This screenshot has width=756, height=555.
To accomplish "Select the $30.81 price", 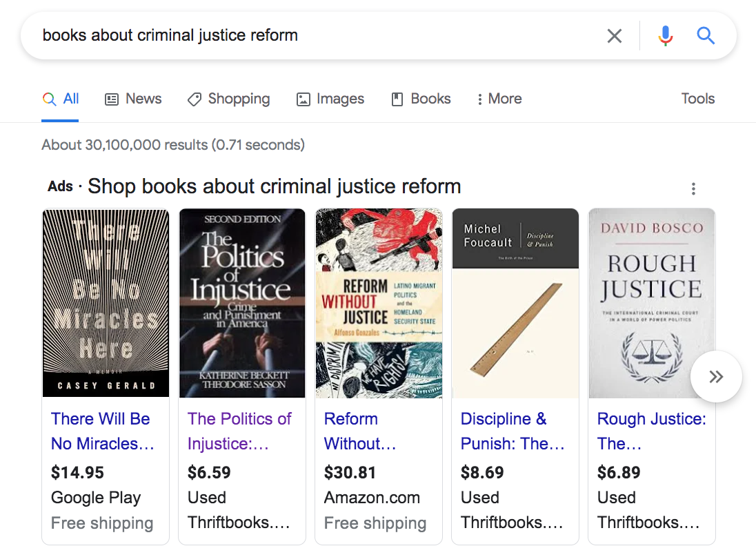I will 350,472.
